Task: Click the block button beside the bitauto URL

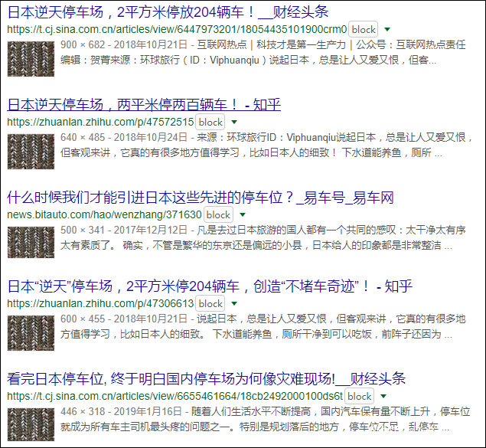Action: 218,215
